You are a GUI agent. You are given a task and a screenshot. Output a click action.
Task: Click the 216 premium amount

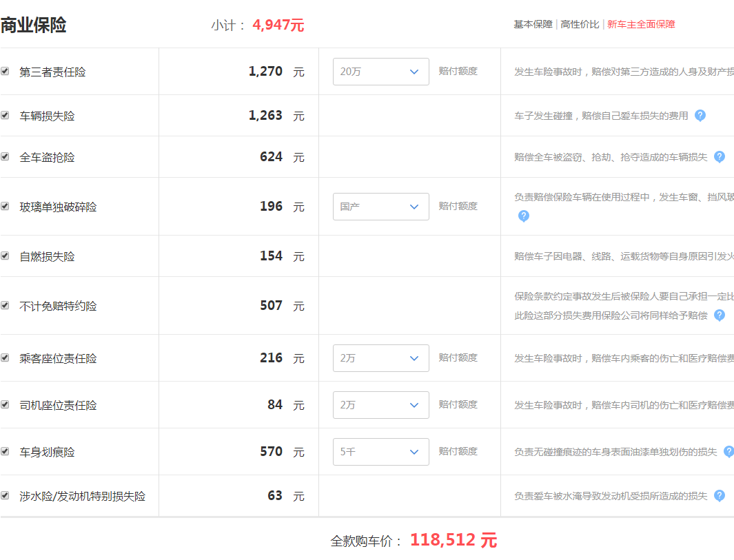point(271,357)
